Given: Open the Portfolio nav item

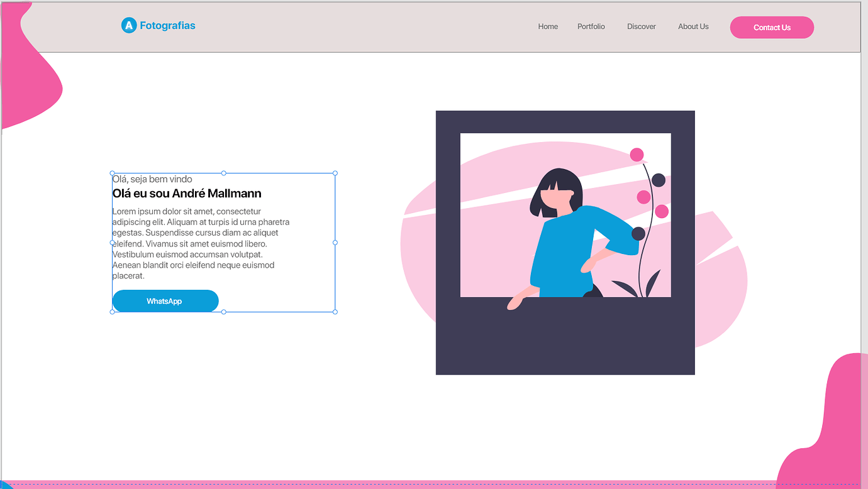Looking at the screenshot, I should [x=591, y=26].
